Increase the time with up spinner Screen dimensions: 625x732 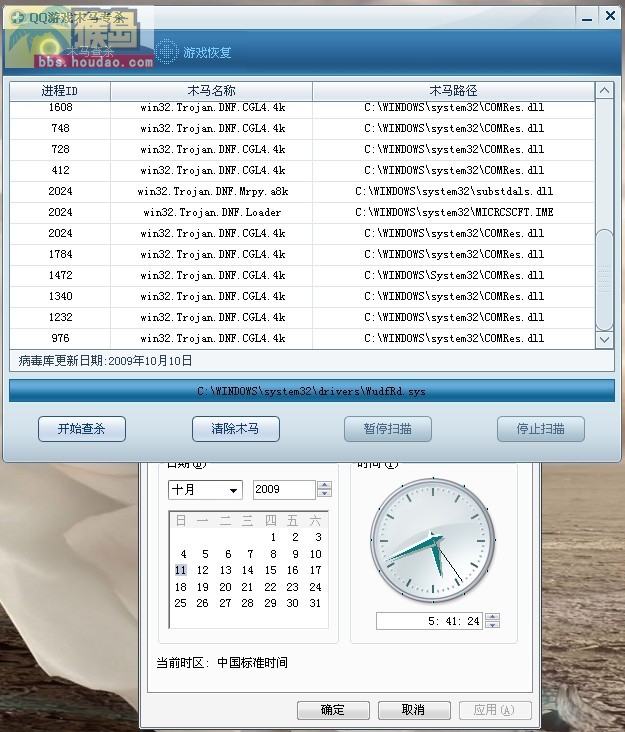click(492, 617)
